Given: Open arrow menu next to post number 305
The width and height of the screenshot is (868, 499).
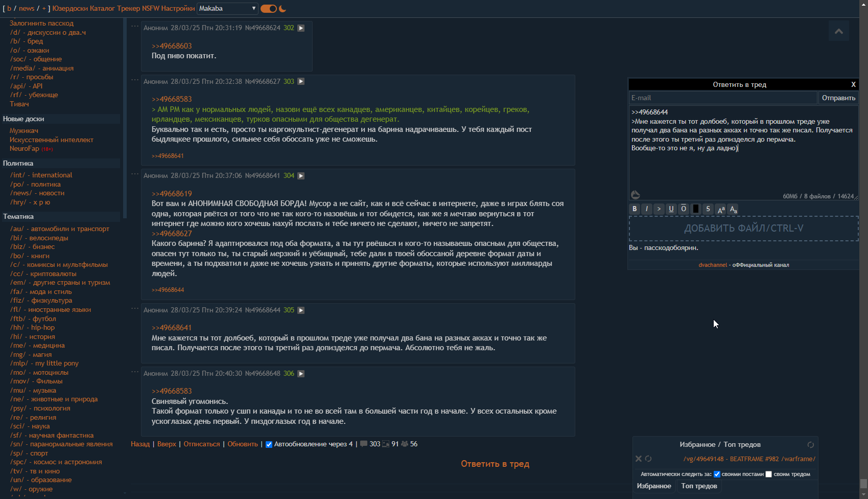Looking at the screenshot, I should (x=301, y=310).
